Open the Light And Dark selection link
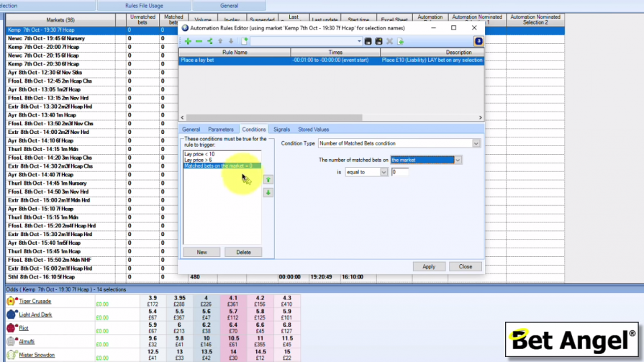This screenshot has height=362, width=644. click(35, 315)
